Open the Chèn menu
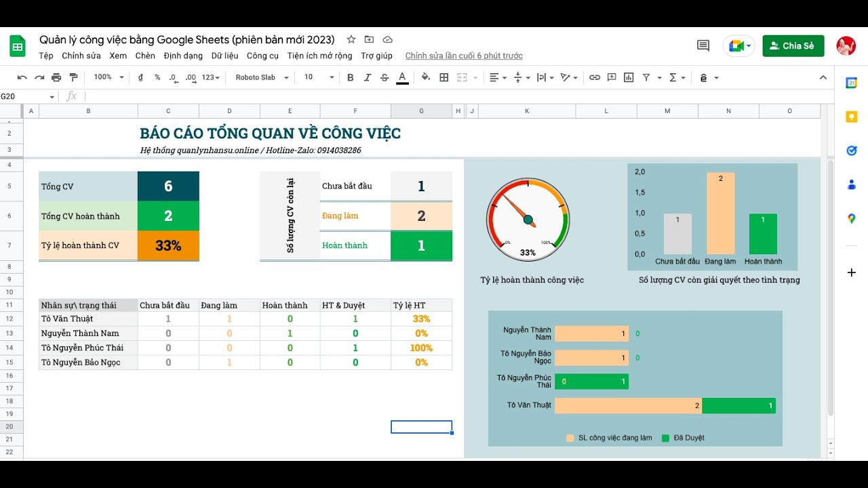868x488 pixels. [145, 56]
